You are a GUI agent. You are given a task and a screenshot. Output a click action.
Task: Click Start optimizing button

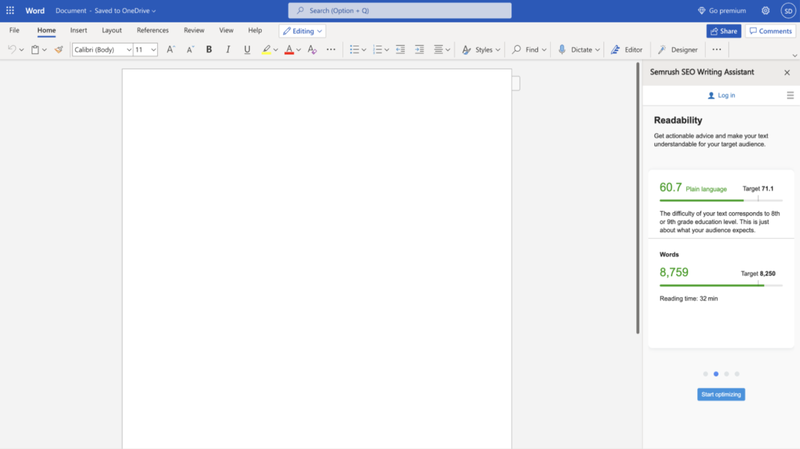[x=721, y=394]
